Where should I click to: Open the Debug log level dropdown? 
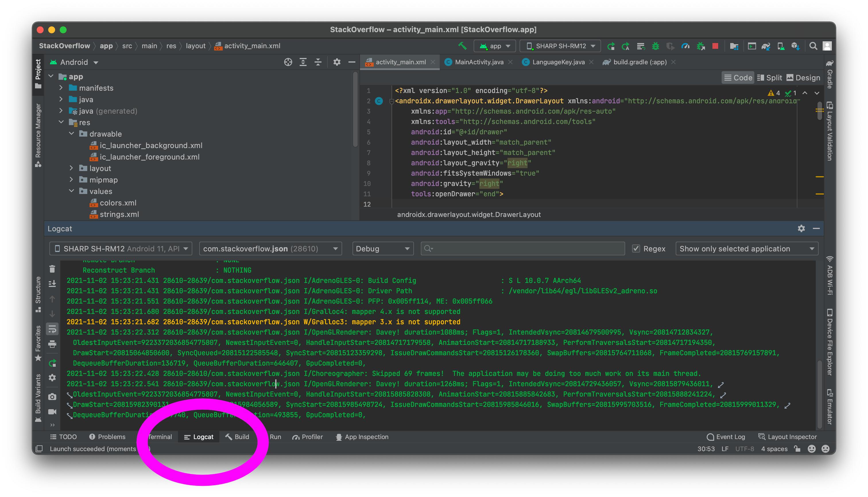(383, 248)
